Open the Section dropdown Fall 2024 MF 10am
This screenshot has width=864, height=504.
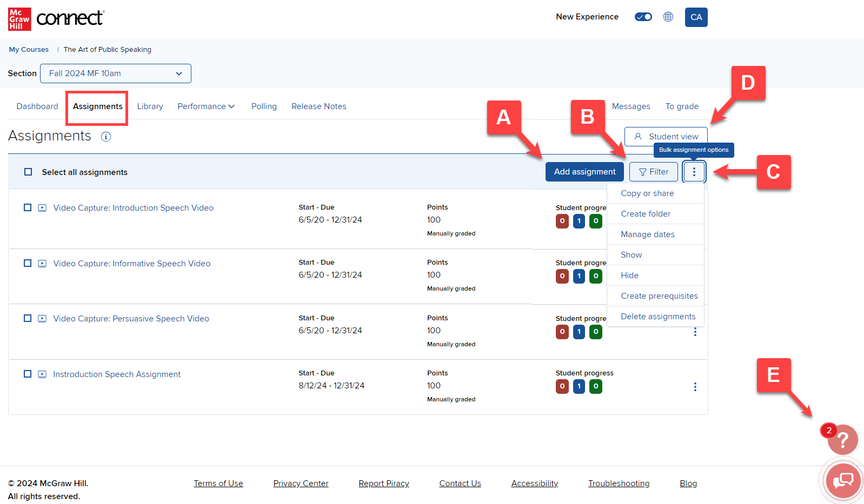coord(115,73)
